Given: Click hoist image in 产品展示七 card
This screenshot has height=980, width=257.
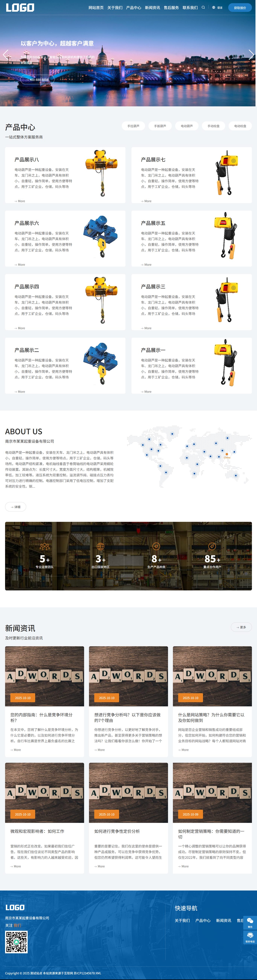Looking at the screenshot, I should (x=227, y=173).
